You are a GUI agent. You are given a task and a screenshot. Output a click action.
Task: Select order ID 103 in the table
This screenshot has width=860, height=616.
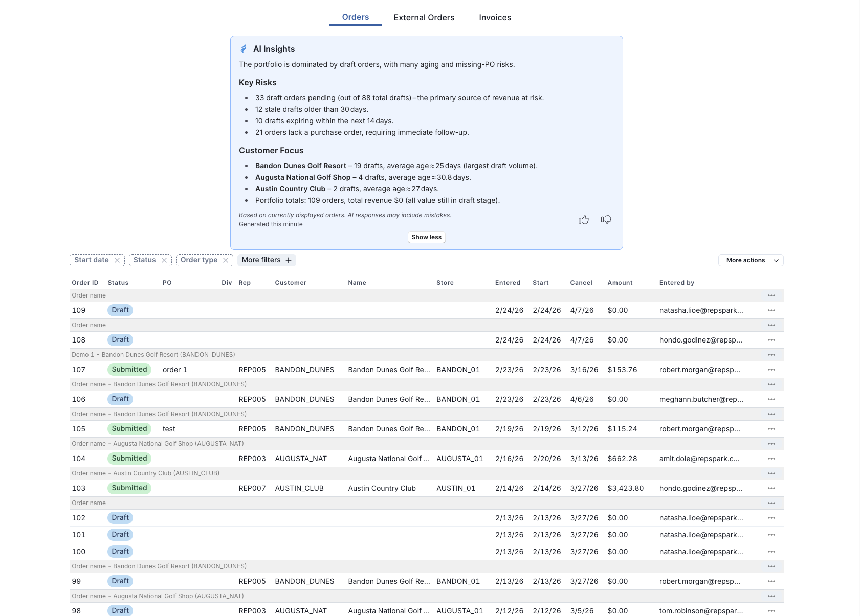pyautogui.click(x=79, y=488)
